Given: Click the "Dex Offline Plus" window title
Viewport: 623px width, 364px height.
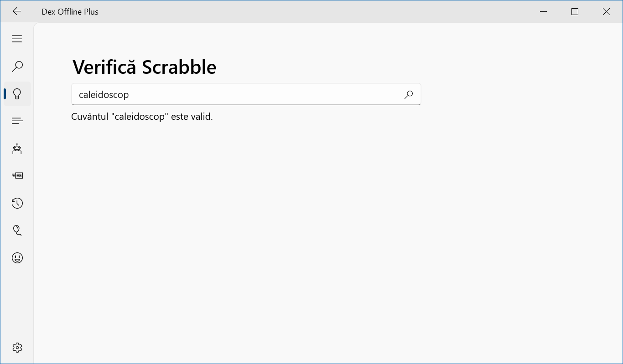Looking at the screenshot, I should (70, 12).
